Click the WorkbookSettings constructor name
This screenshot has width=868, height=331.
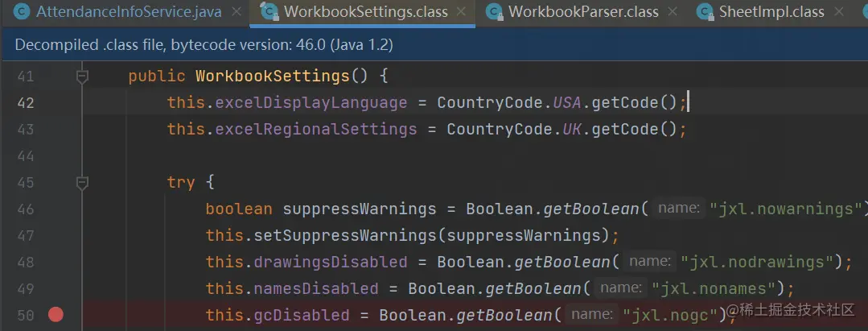273,76
